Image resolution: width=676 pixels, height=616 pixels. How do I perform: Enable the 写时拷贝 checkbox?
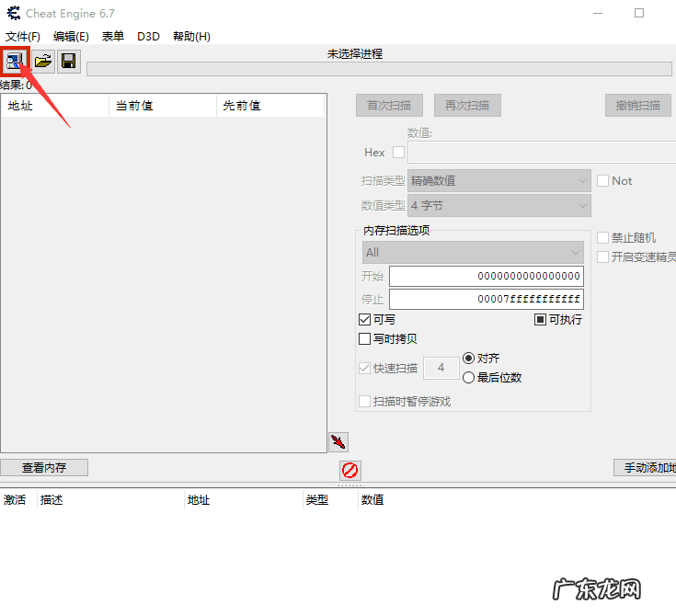365,339
